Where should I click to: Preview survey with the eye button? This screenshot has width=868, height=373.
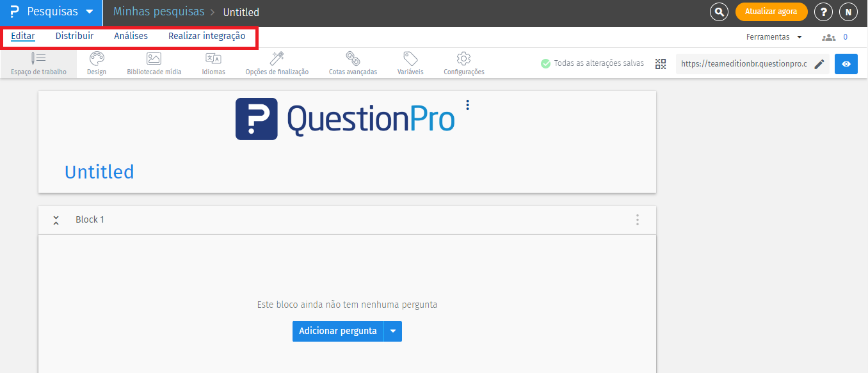tap(846, 64)
